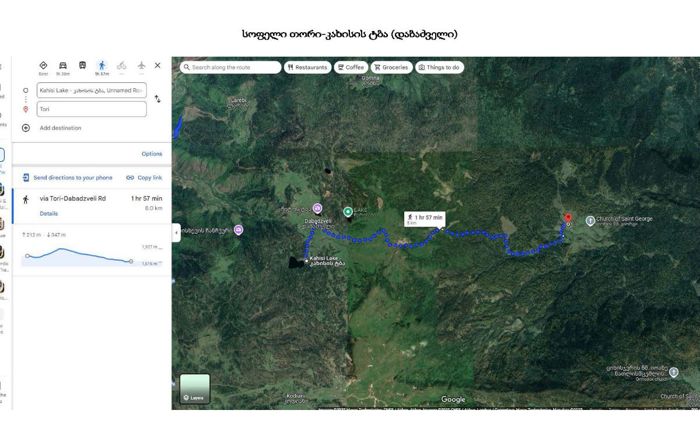
Task: Click the 1 hr 57 min duration text
Action: pyautogui.click(x=146, y=199)
